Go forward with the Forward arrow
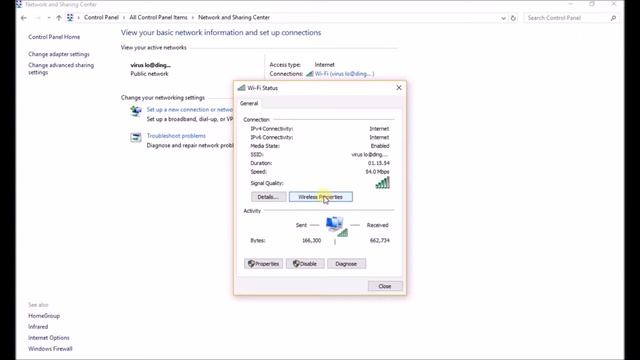 point(38,18)
